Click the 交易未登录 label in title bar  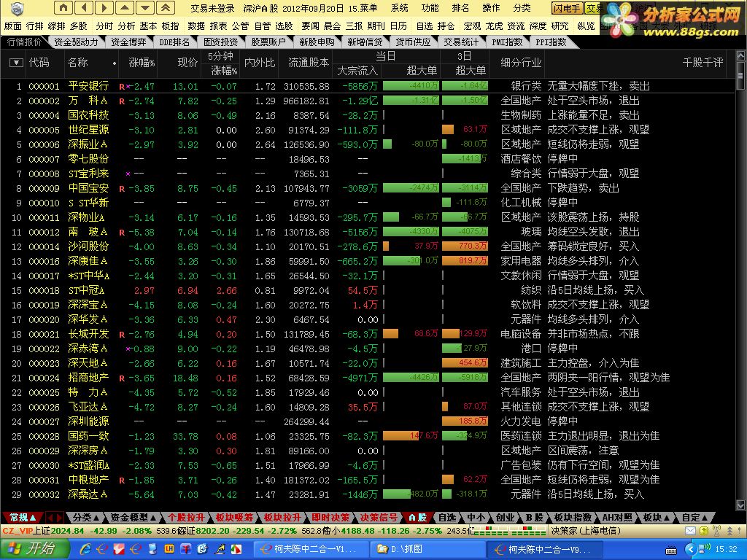(x=212, y=9)
